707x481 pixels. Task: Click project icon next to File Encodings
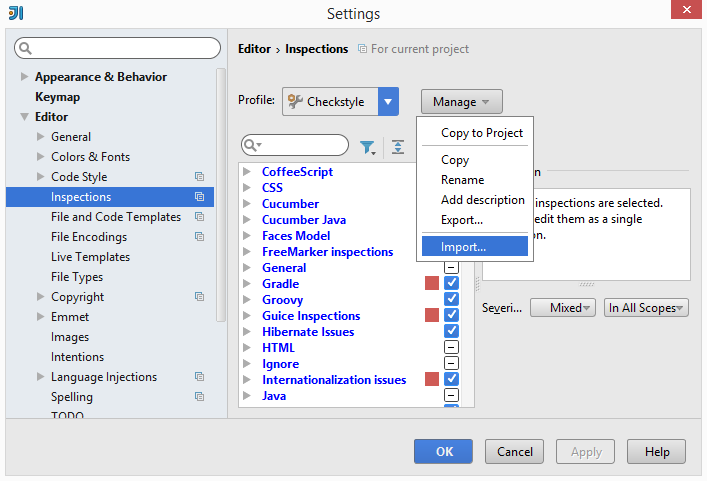tap(199, 237)
